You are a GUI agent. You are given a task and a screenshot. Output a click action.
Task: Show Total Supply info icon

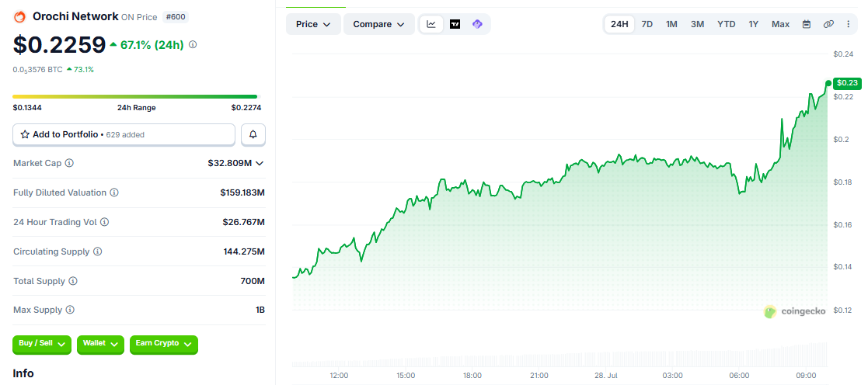pyautogui.click(x=72, y=281)
